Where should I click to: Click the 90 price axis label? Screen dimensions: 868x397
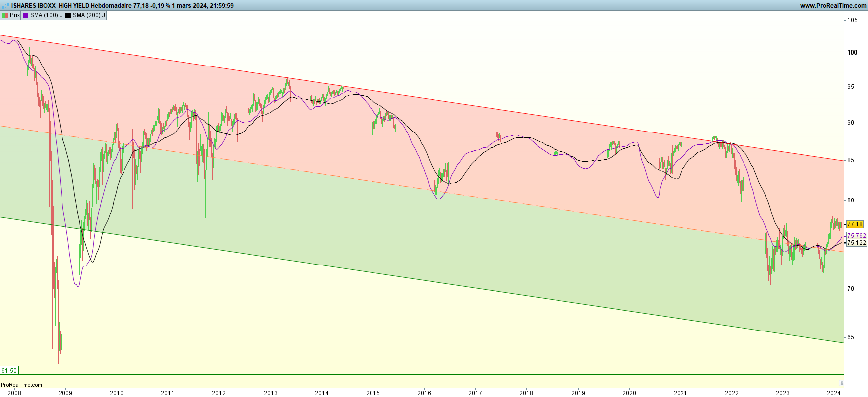coord(851,123)
